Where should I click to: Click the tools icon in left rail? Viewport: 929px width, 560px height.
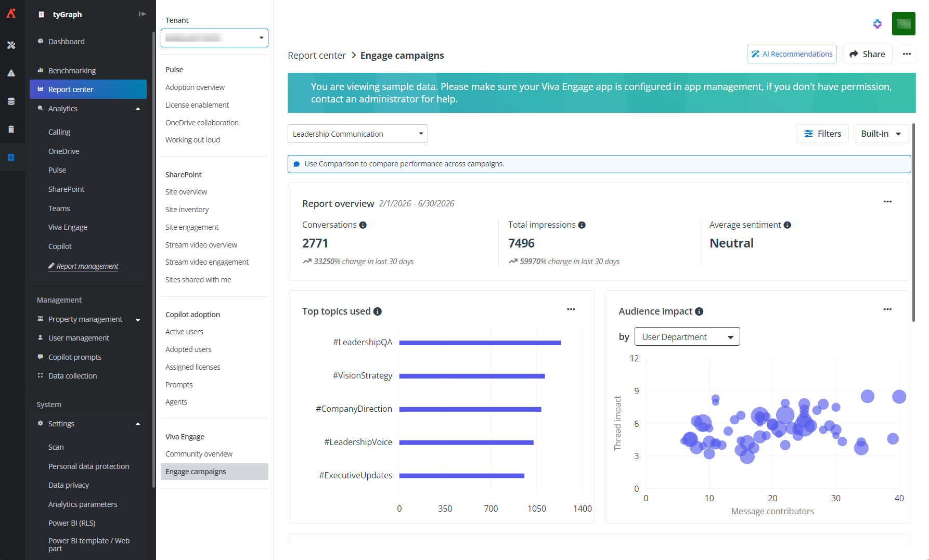(11, 45)
